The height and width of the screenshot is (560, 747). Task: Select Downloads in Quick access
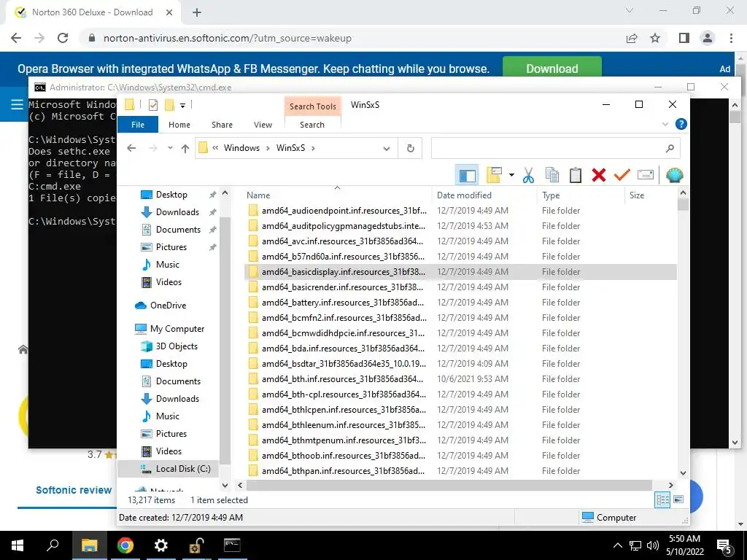pyautogui.click(x=177, y=212)
